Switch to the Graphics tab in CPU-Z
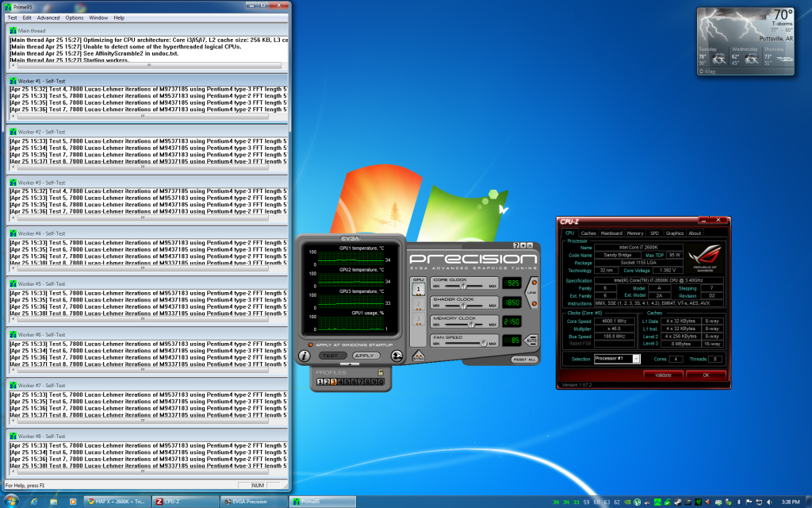The image size is (812, 508). click(675, 233)
